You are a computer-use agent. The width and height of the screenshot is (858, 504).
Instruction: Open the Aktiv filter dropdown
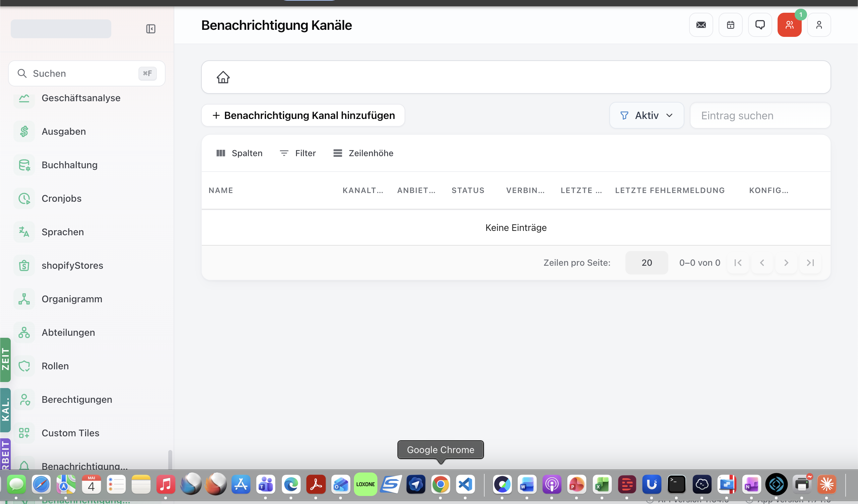point(647,115)
